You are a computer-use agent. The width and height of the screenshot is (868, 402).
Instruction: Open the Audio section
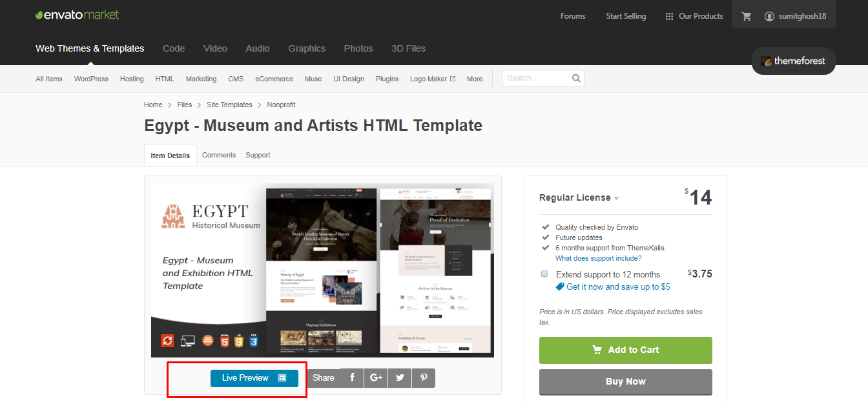point(258,48)
